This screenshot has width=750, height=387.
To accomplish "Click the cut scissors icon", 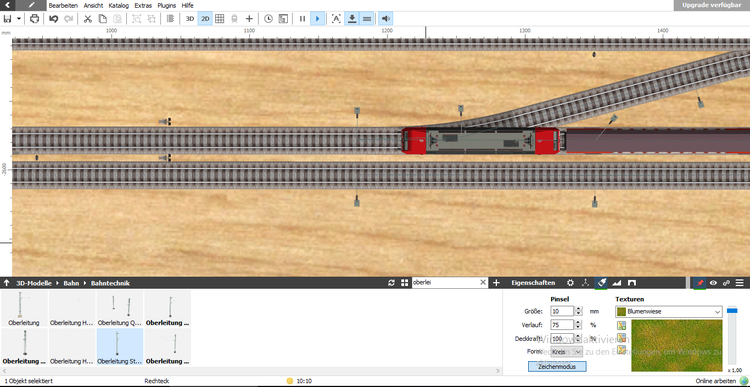I will click(x=88, y=19).
